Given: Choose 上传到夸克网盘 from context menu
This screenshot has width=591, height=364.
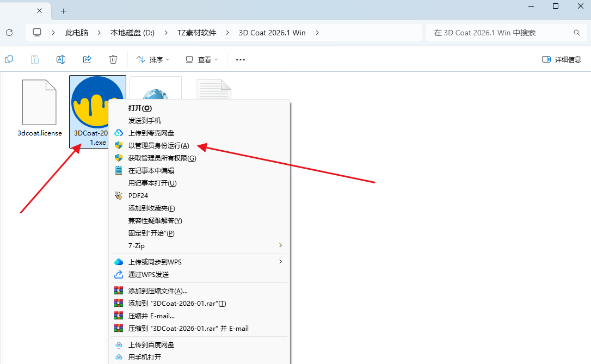Looking at the screenshot, I should [200, 133].
